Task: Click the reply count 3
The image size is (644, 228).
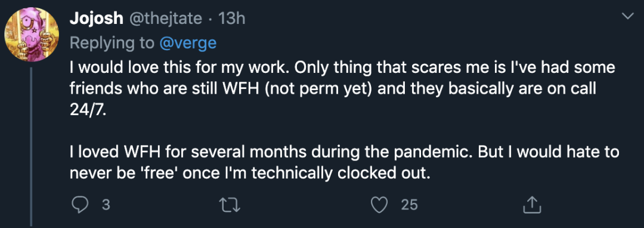Action: (106, 205)
